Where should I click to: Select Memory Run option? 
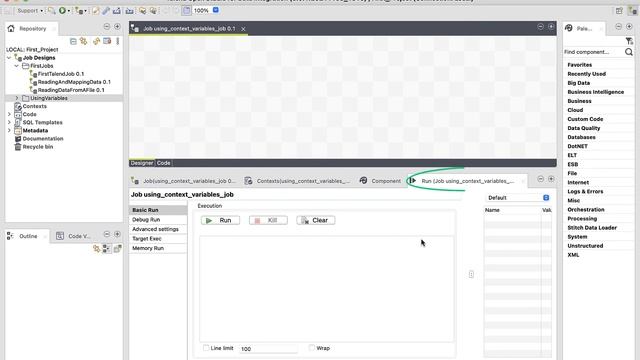pos(158,248)
